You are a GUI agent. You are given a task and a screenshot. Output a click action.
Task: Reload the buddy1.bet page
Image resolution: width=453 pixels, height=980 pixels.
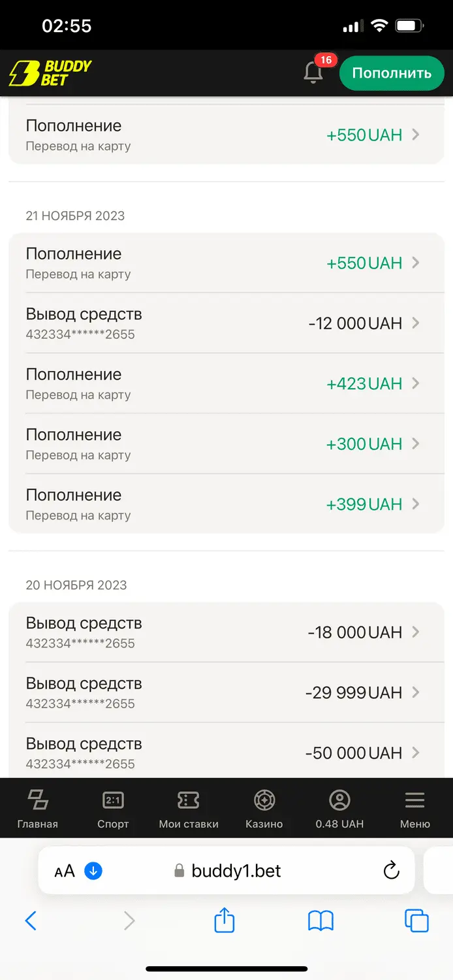[391, 870]
